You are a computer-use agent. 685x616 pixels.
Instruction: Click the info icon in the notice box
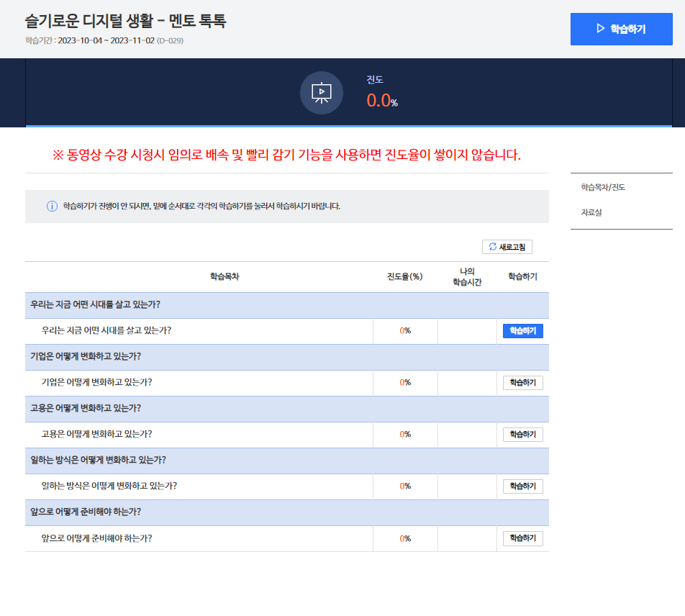coord(52,207)
